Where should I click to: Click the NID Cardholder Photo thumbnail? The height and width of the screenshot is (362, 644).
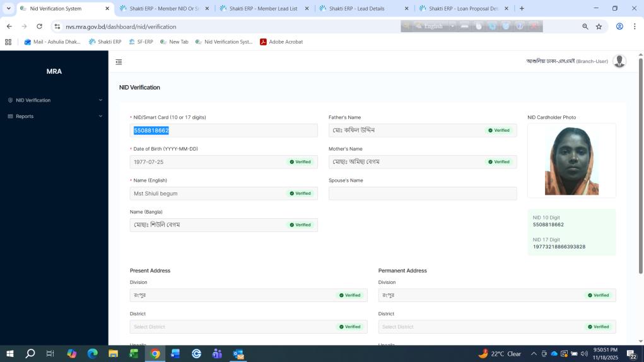pyautogui.click(x=571, y=161)
